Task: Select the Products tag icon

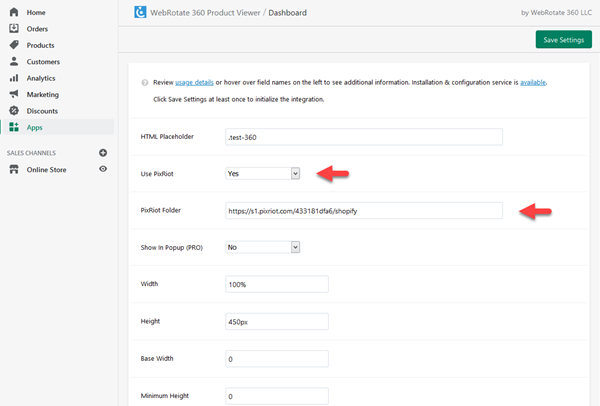Action: coord(13,45)
